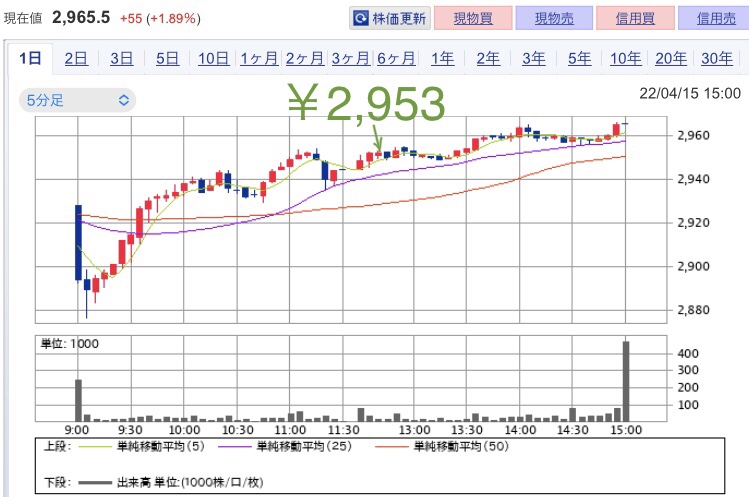Switch to the 6ヶ月 chart period
This screenshot has height=497, width=749.
(396, 59)
